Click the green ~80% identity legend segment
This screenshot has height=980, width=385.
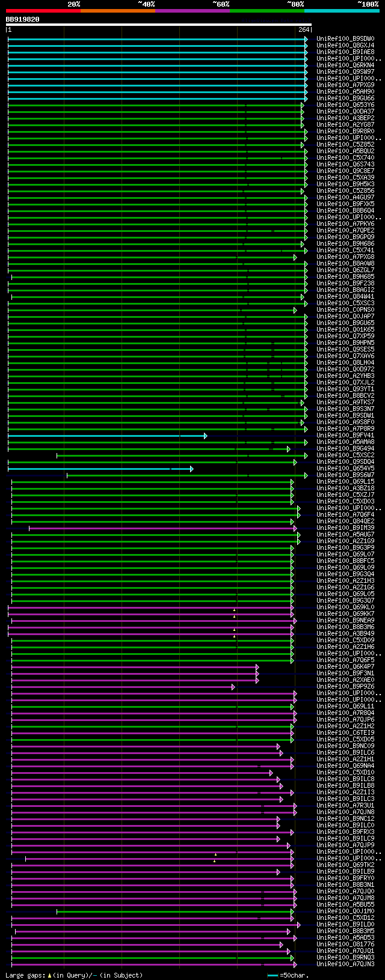267,11
